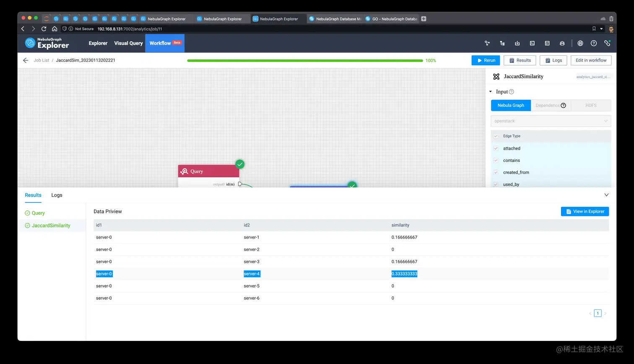Open the Explorer menu tab
Viewport: 634px width, 364px height.
coord(98,43)
